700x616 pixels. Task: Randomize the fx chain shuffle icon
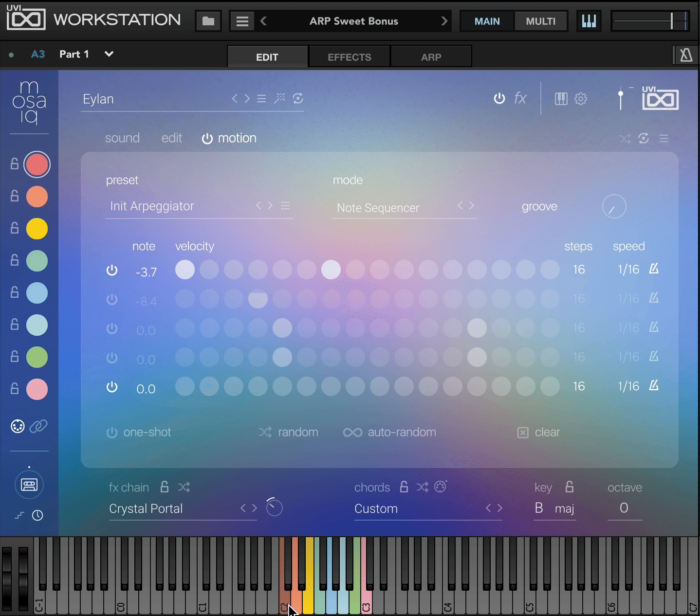pos(184,487)
